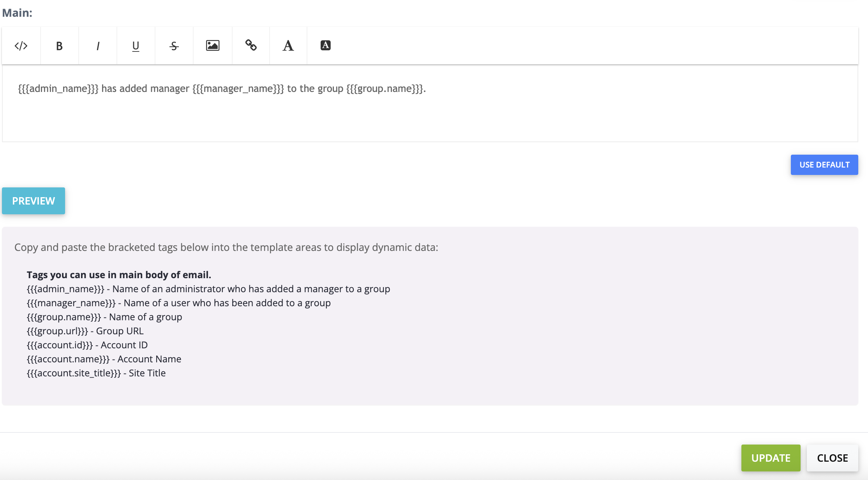Click the {{{admin_name}}} tag in the editor
This screenshot has width=868, height=480.
pos(58,89)
